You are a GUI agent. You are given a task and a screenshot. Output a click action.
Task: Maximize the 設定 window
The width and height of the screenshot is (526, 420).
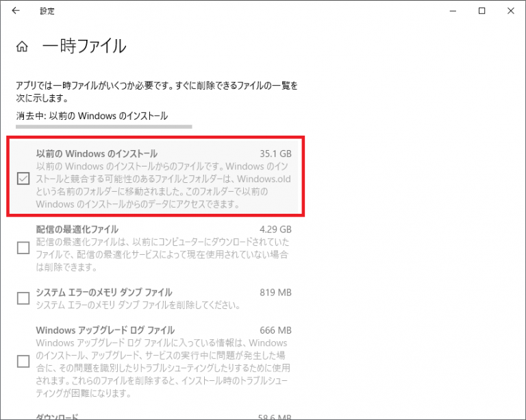point(482,11)
